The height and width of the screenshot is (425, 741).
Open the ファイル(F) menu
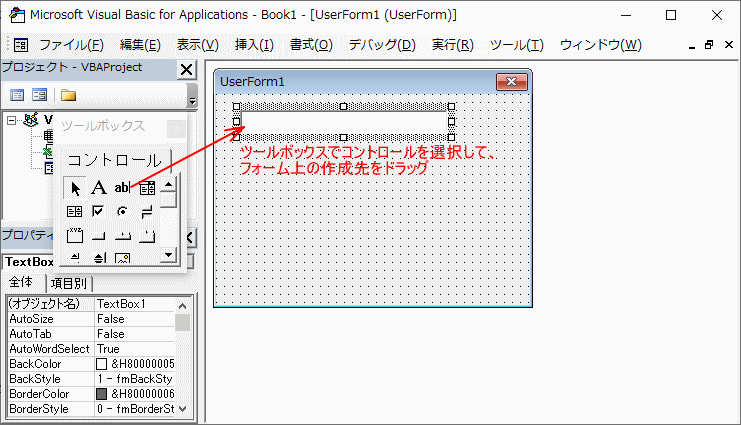[71, 45]
